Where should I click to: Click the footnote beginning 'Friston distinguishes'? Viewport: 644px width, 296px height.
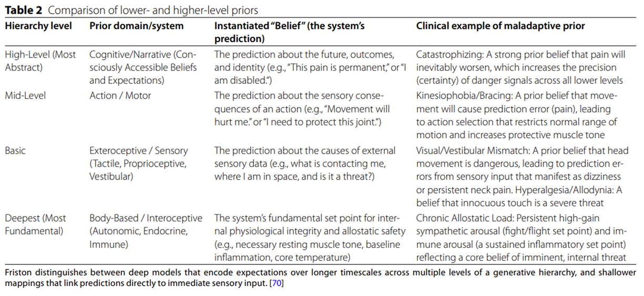(x=322, y=278)
